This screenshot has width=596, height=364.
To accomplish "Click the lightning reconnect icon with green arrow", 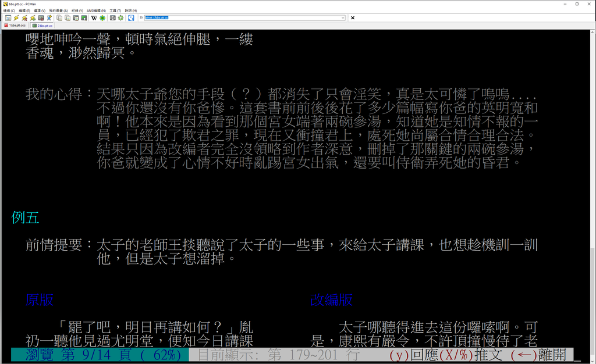I will 33,18.
